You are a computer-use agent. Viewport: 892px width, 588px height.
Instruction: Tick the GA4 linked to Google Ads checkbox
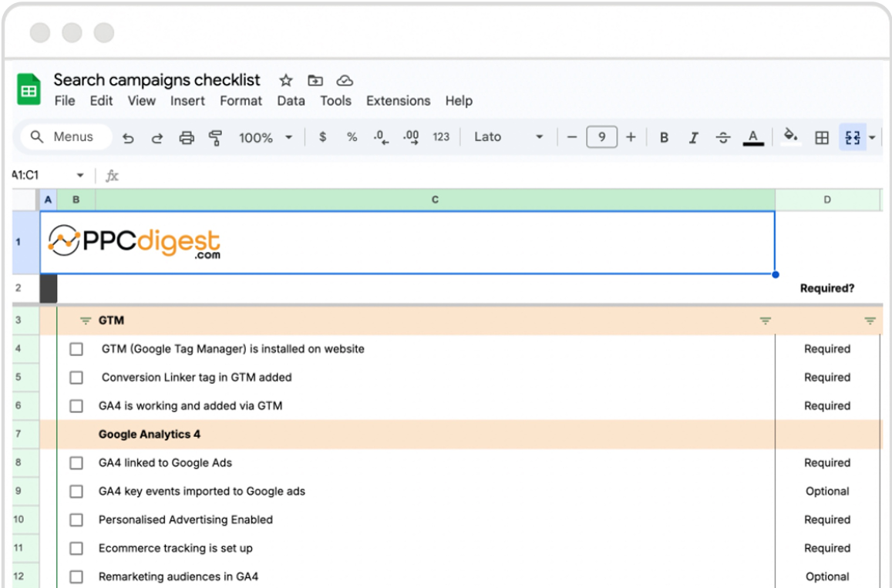click(76, 463)
